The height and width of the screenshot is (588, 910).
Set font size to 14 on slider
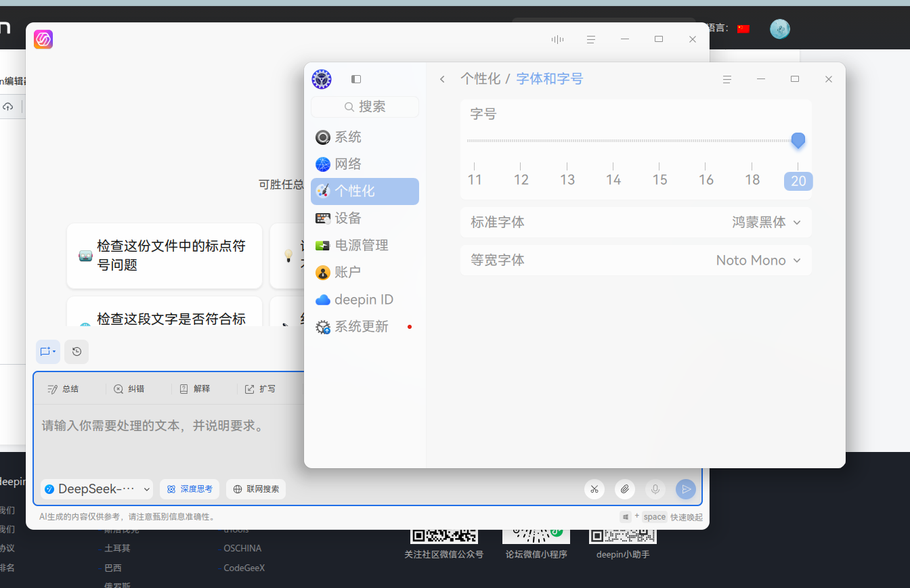tap(613, 179)
